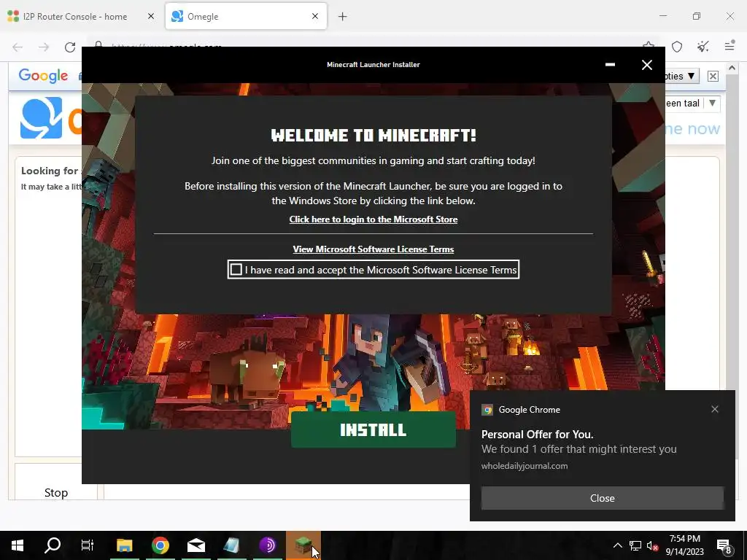Go forward in the browser
Screen dimensions: 747x560
pos(44,47)
